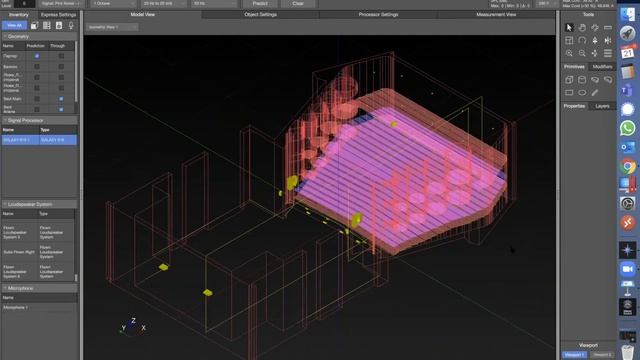Open Google Chrome from the dock
This screenshot has width=640, height=360.
tap(628, 167)
